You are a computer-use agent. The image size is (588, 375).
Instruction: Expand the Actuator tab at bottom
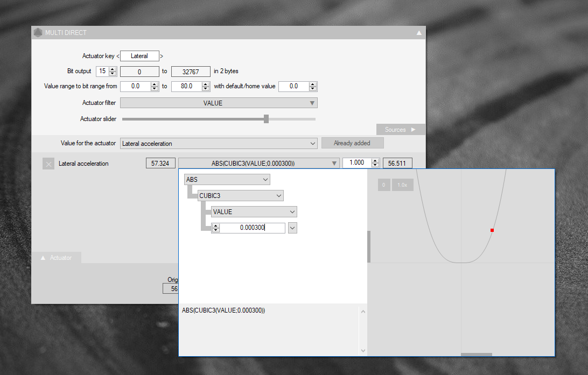pyautogui.click(x=56, y=258)
